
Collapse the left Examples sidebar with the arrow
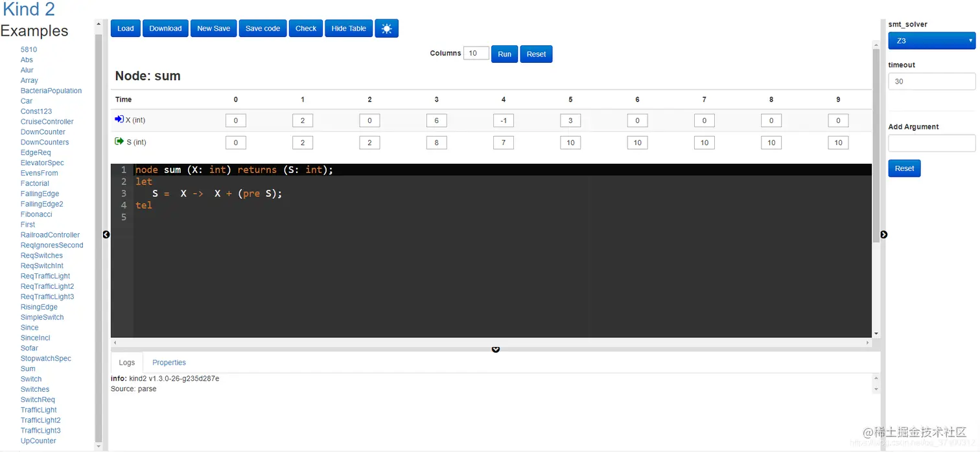(106, 234)
